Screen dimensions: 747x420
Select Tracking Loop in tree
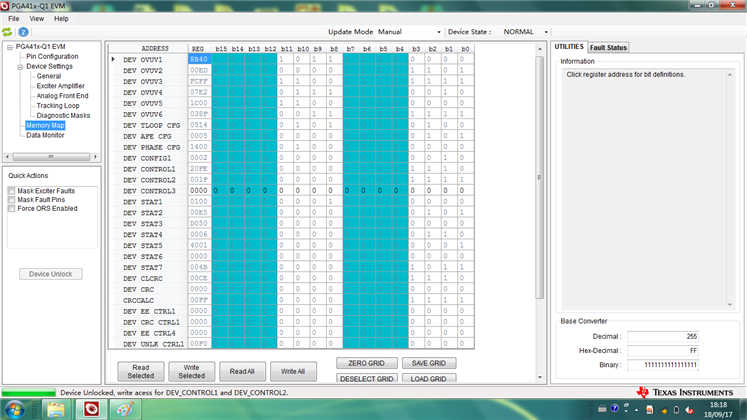(x=58, y=106)
